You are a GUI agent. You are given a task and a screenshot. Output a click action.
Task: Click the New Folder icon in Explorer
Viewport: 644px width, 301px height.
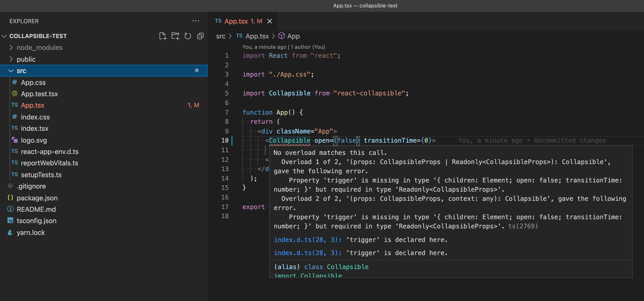tap(175, 36)
